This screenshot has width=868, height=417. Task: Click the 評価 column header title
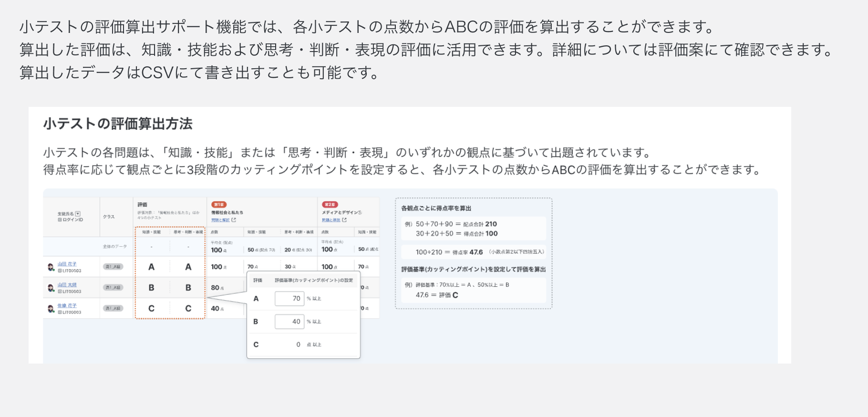point(142,205)
